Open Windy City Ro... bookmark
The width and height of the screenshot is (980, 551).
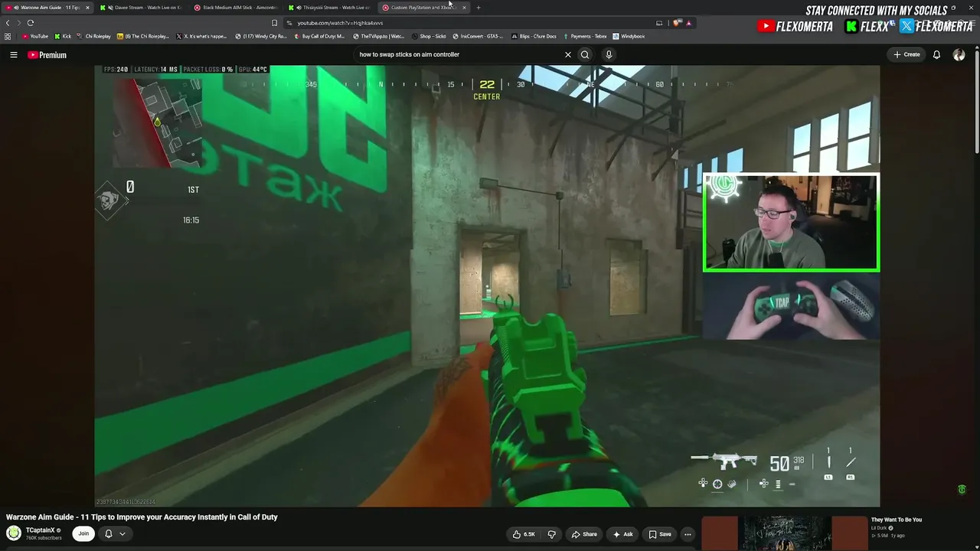(x=262, y=36)
